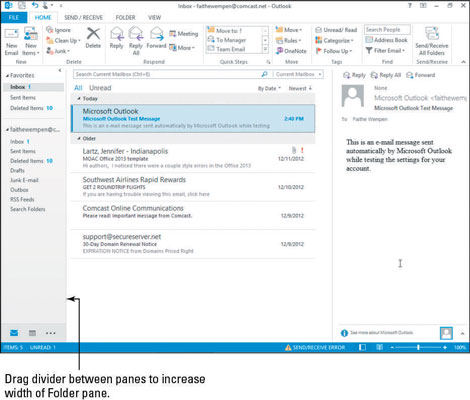Open the Junk E-mail folder
Screen dimensions: 470x400
point(24,180)
